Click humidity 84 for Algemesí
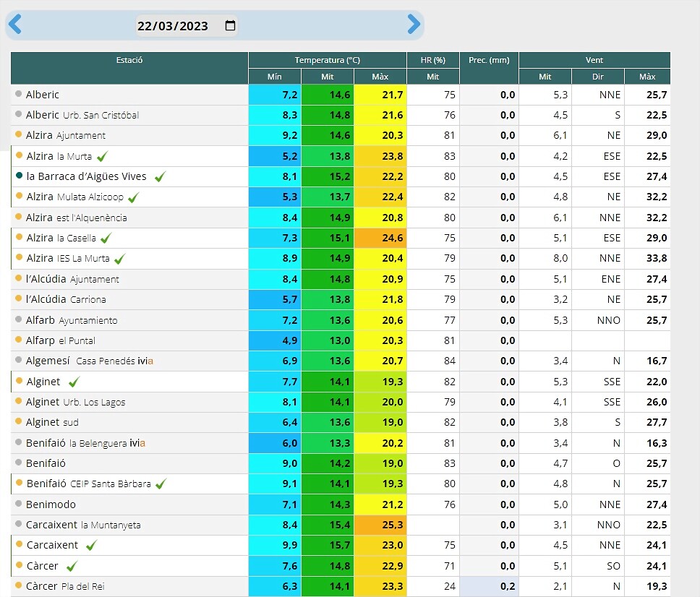The height and width of the screenshot is (597, 700). [433, 361]
